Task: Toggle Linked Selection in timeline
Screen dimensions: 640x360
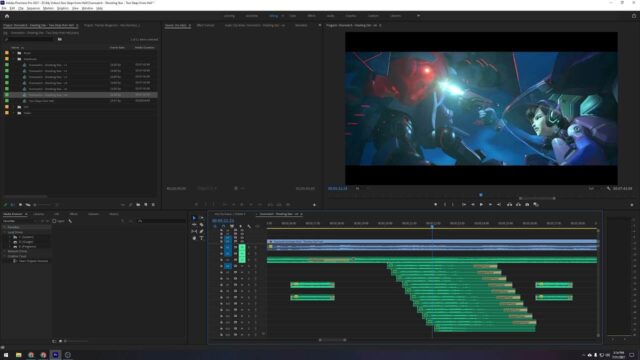Action: pyautogui.click(x=232, y=226)
